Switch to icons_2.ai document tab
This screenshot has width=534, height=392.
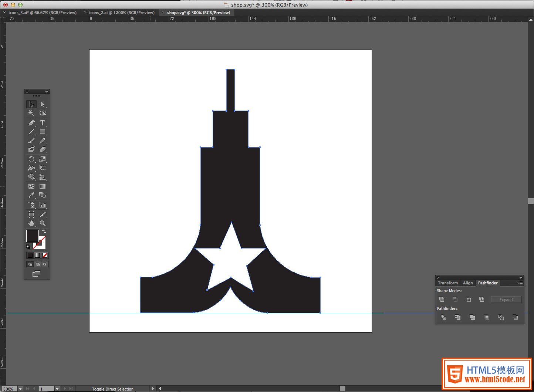point(122,13)
